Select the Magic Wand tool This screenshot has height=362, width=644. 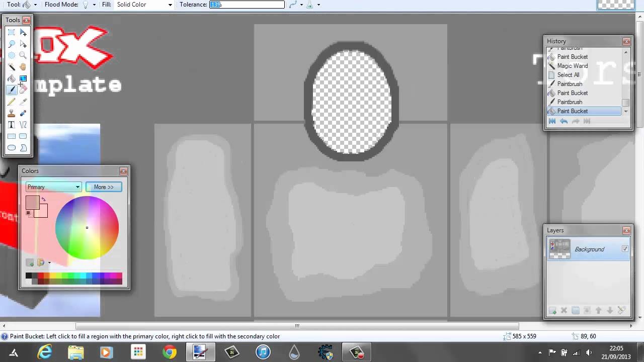12,67
